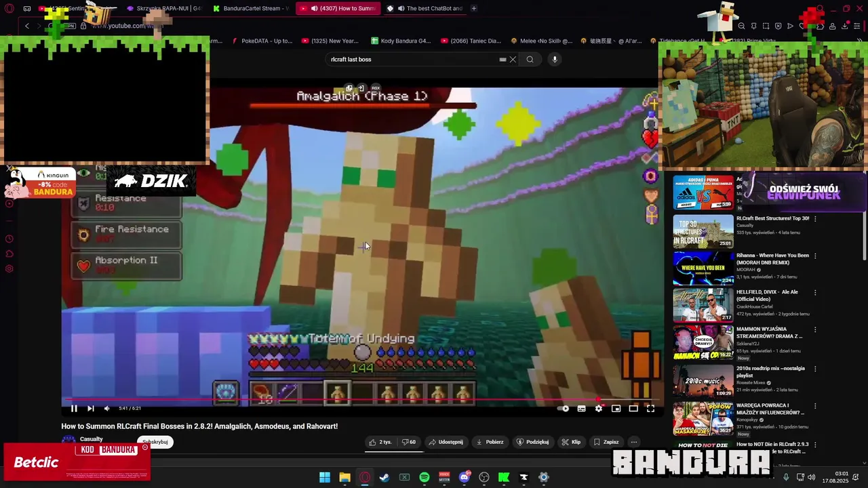Open '(1325) New Year...' bookmark
868x488 pixels.
[x=330, y=41]
